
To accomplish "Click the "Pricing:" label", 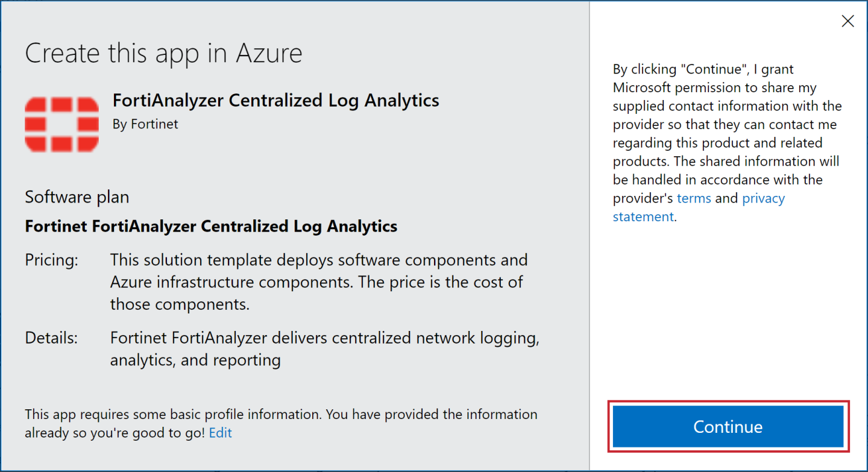I will [51, 260].
